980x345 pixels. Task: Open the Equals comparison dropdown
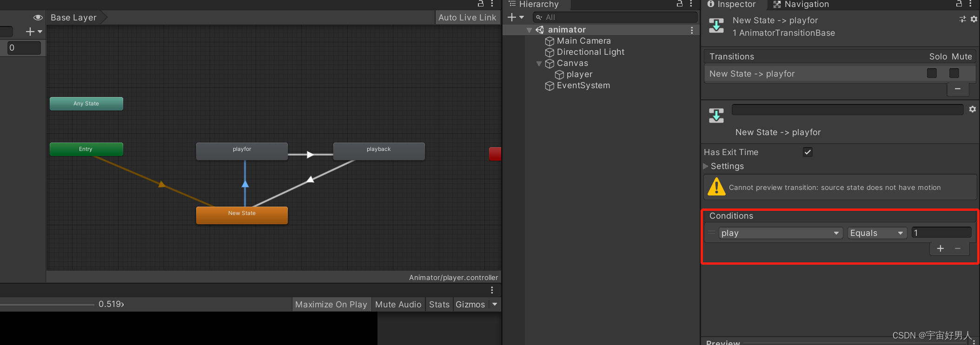(x=877, y=233)
